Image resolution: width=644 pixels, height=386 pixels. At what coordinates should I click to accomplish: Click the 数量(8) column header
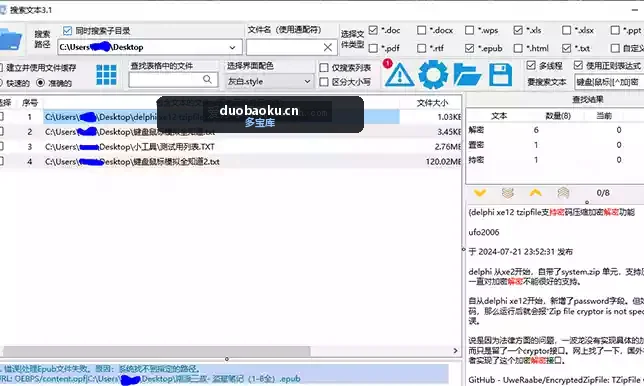tap(558, 116)
